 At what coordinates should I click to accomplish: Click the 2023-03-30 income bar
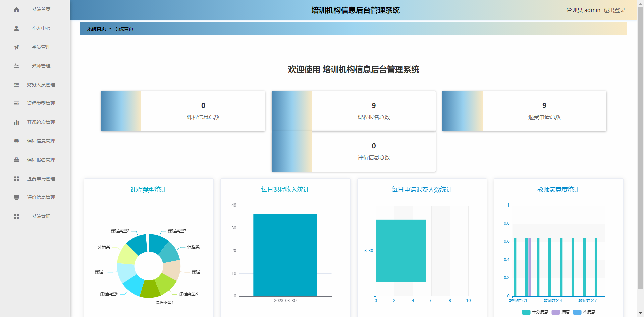[285, 255]
